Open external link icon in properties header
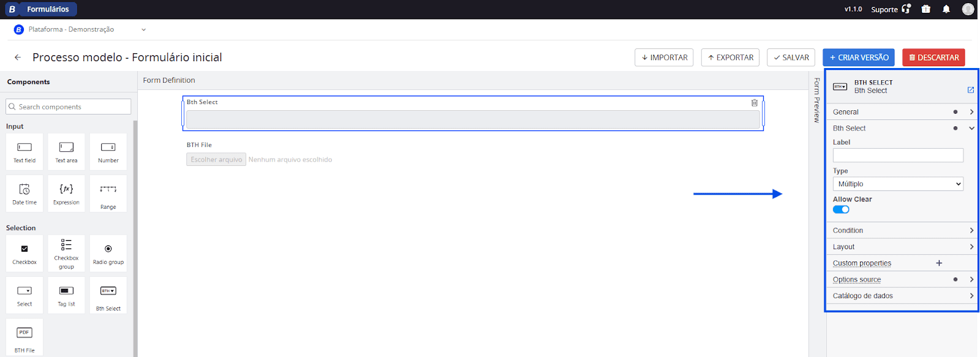The height and width of the screenshot is (357, 980). pyautogui.click(x=971, y=90)
